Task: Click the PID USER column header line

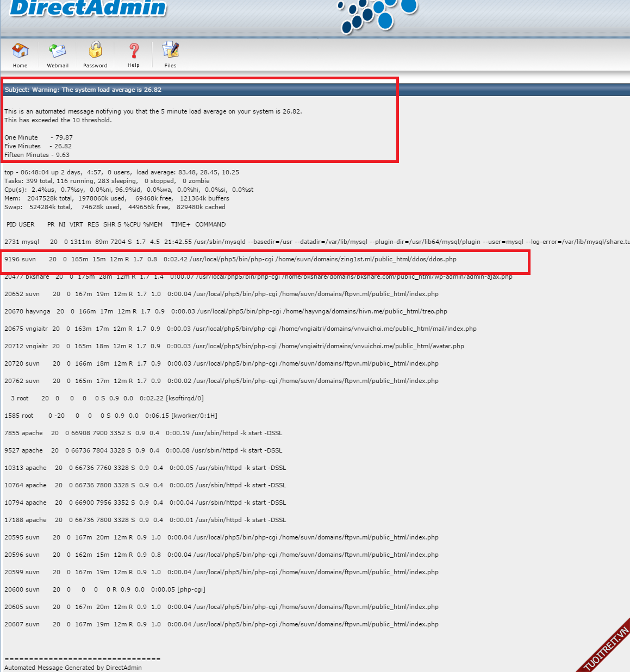Action: [x=115, y=224]
